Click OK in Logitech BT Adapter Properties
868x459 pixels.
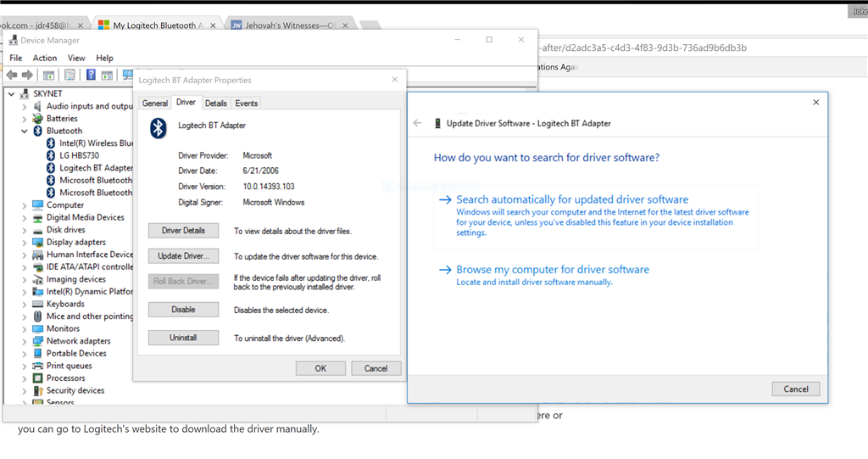[320, 368]
